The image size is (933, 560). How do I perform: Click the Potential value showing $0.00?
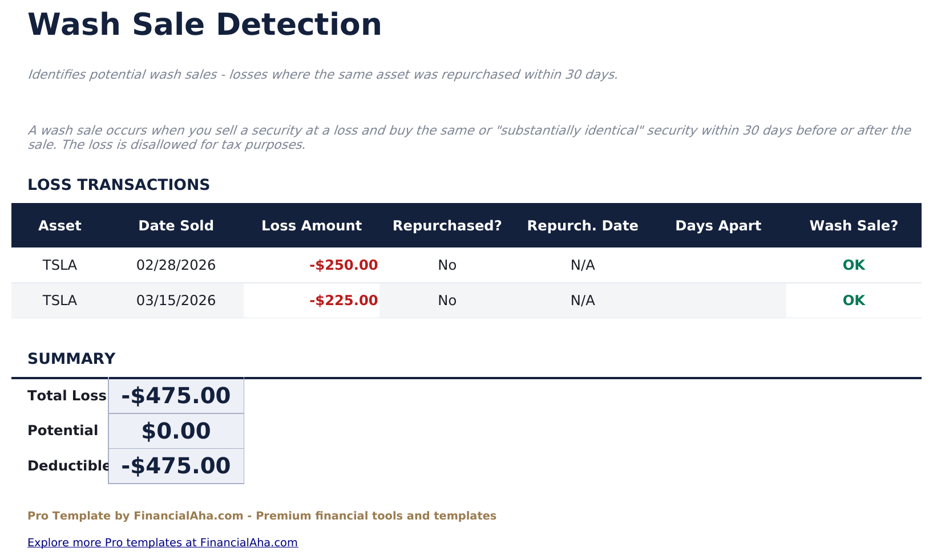click(x=175, y=431)
